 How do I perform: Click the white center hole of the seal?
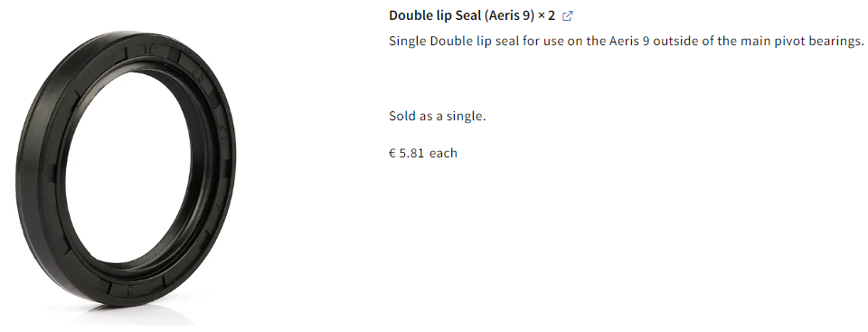(x=129, y=166)
